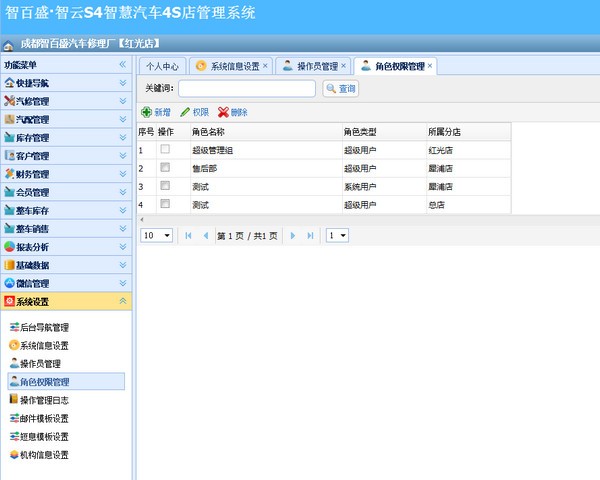Click the 关键词 keyword input field
The height and width of the screenshot is (480, 600).
tap(246, 89)
